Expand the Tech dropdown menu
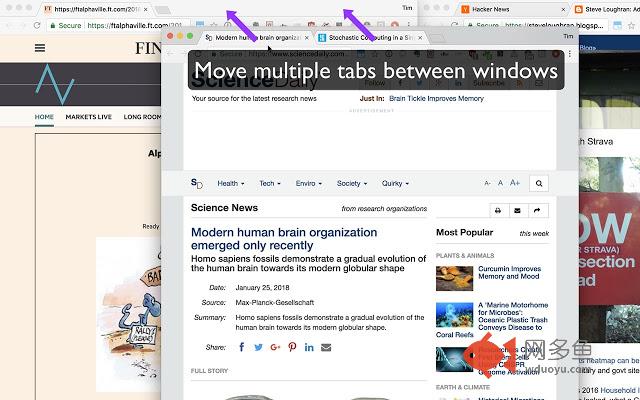The height and width of the screenshot is (400, 640). coord(270,184)
